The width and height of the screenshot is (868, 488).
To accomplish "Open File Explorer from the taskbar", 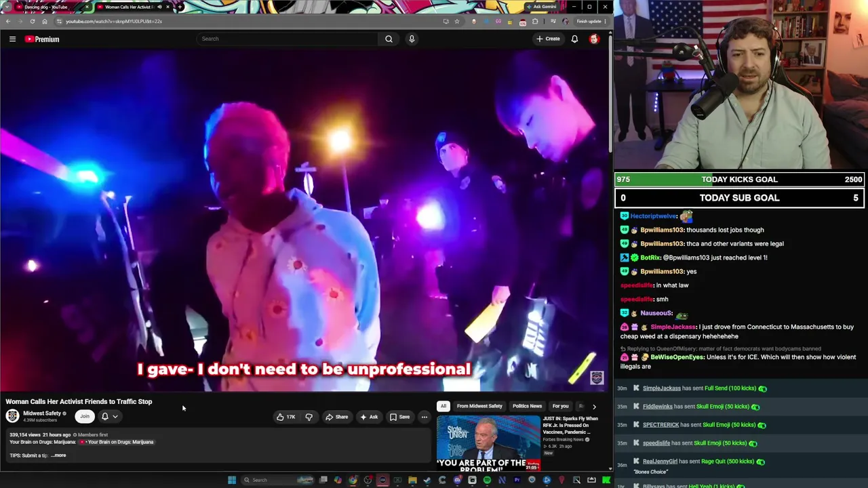I will coord(412,480).
